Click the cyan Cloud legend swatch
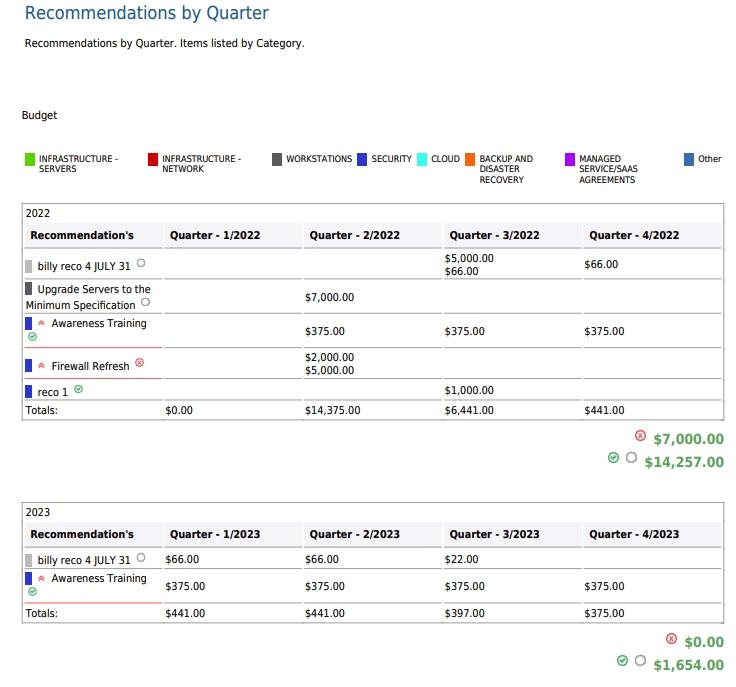The width and height of the screenshot is (736, 687). click(422, 159)
